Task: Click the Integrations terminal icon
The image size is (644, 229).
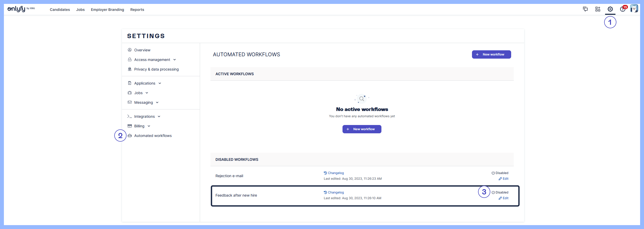Action: [130, 116]
